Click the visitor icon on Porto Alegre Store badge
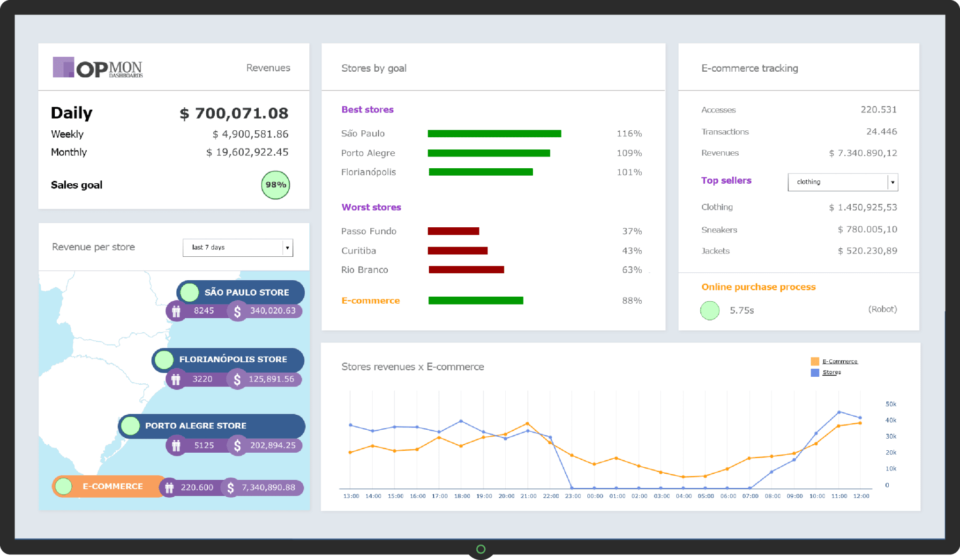This screenshot has width=960, height=560. click(177, 445)
